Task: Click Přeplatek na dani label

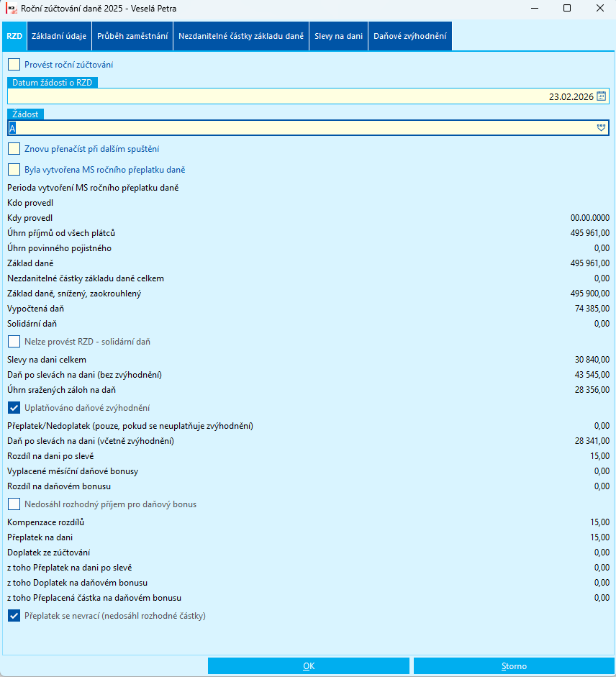Action: point(40,537)
